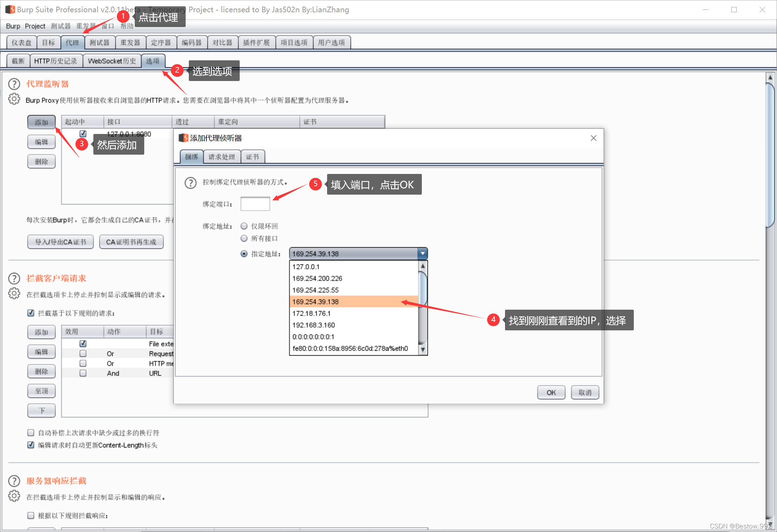This screenshot has height=532, width=777.
Task: Click help icon in 添加代理侦听器 dialog
Action: (191, 183)
